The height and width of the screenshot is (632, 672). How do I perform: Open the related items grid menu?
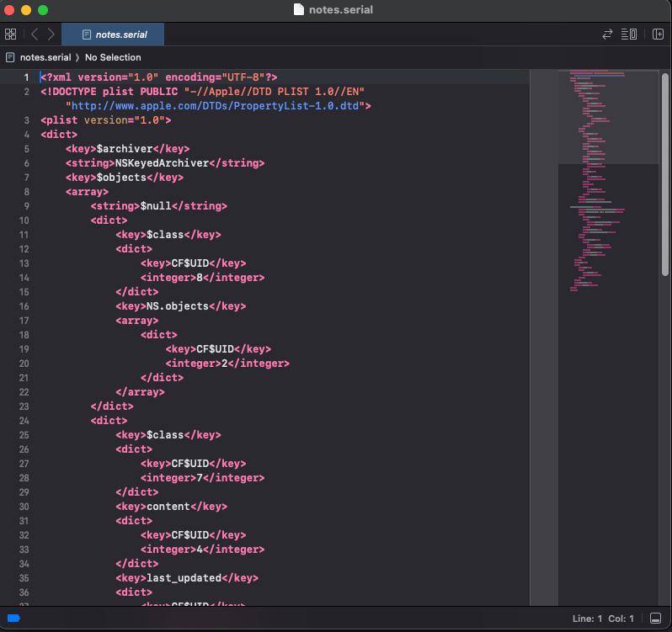pyautogui.click(x=11, y=35)
